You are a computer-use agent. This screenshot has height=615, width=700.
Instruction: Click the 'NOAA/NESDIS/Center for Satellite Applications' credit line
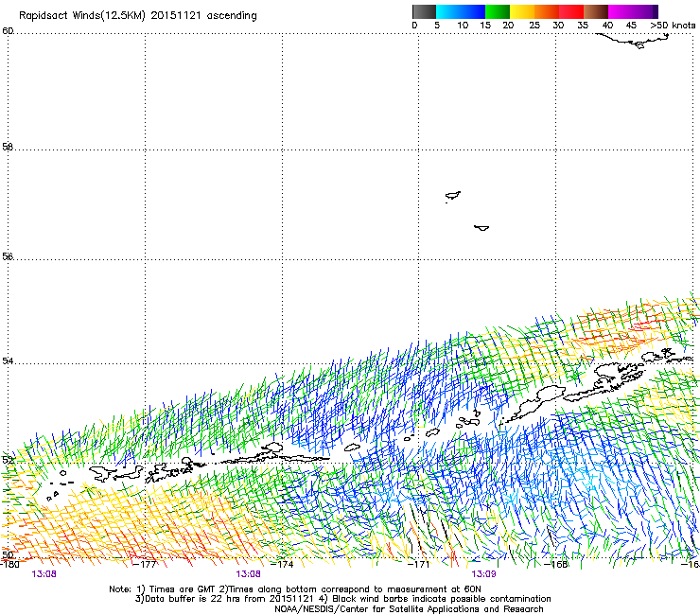click(409, 609)
